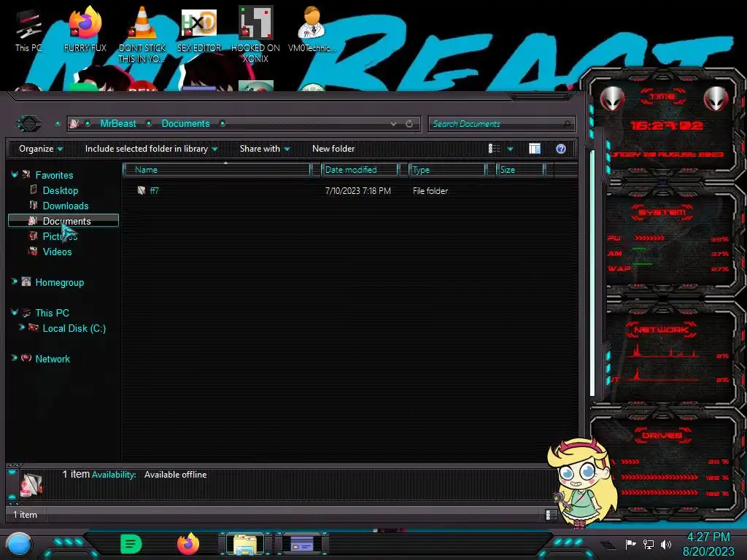The height and width of the screenshot is (560, 747).
Task: Open Downloads in Favorites
Action: pos(66,206)
